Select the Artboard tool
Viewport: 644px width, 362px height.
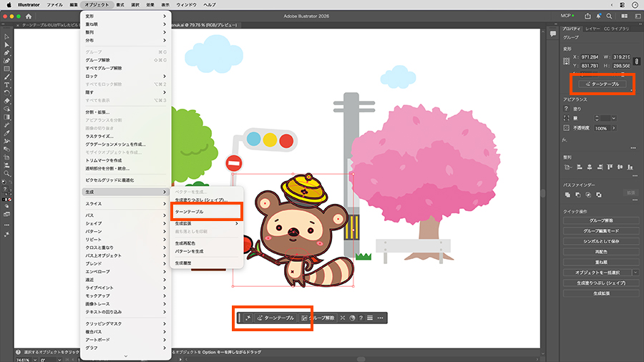pos(6,157)
